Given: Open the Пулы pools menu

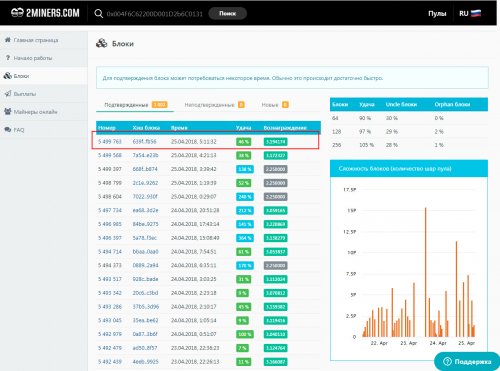Looking at the screenshot, I should point(437,14).
